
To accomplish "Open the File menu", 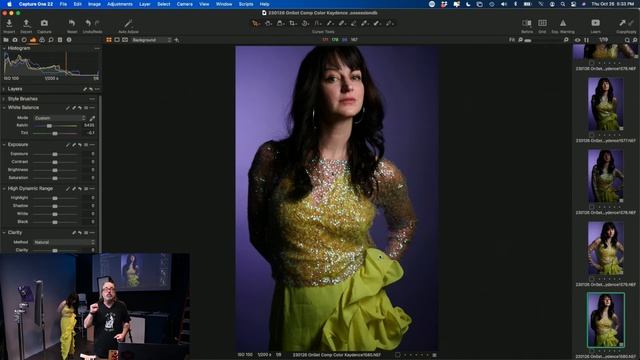I will tap(63, 4).
